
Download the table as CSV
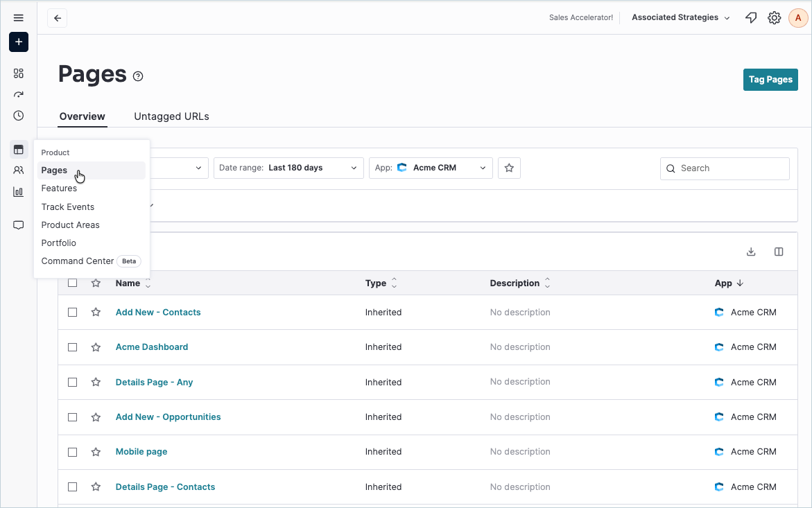tap(751, 252)
